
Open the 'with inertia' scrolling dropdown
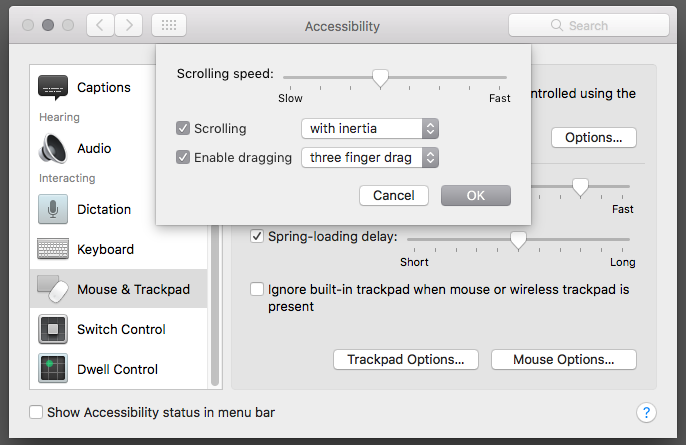(370, 129)
